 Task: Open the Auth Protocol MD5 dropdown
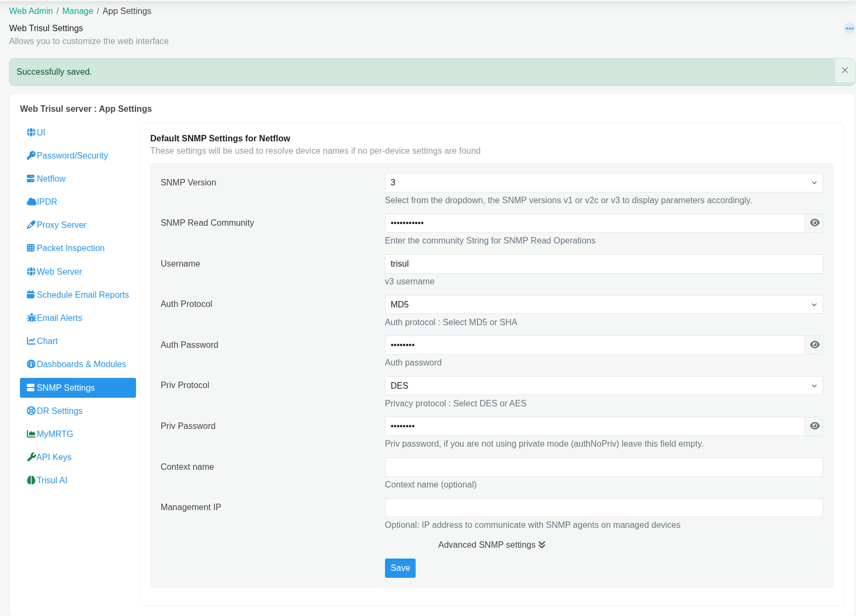coord(604,304)
